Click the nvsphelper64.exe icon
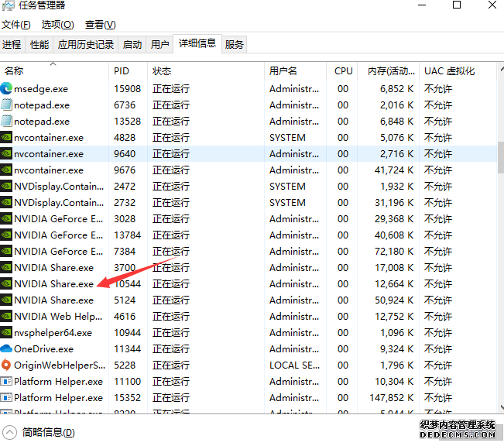This screenshot has height=446, width=504. click(6, 332)
